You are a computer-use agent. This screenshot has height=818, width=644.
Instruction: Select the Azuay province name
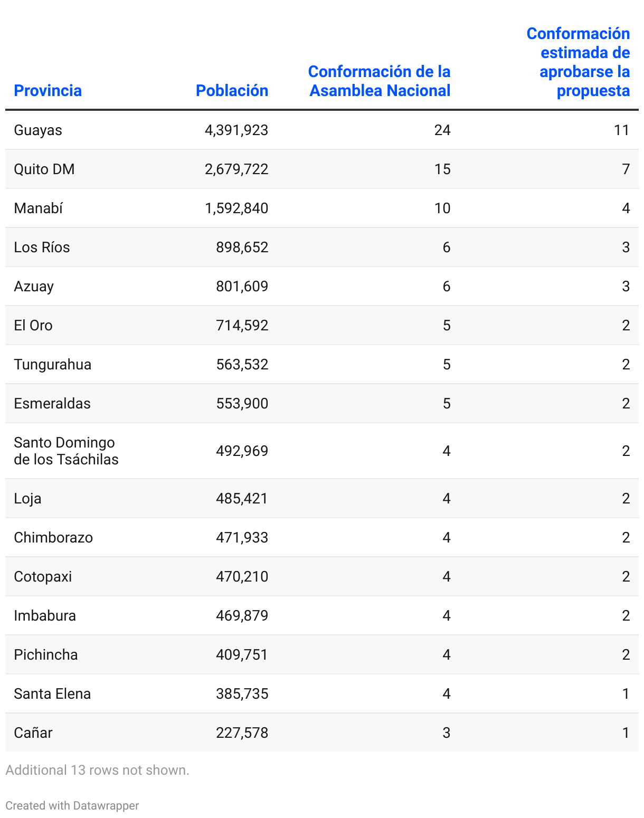[34, 287]
